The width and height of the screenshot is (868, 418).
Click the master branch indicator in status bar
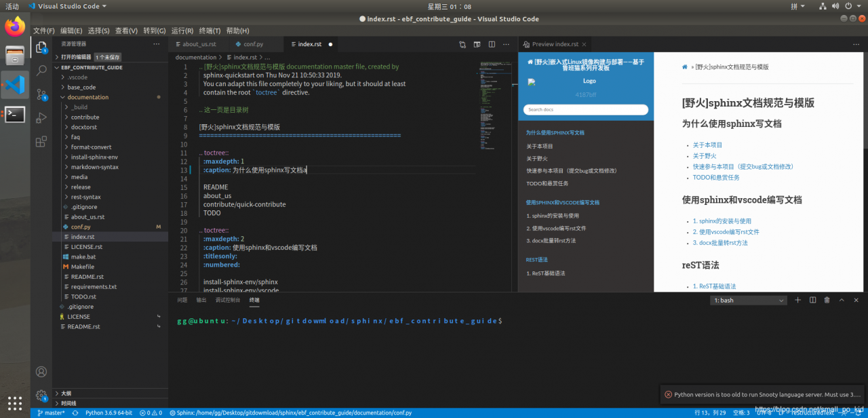click(x=52, y=413)
